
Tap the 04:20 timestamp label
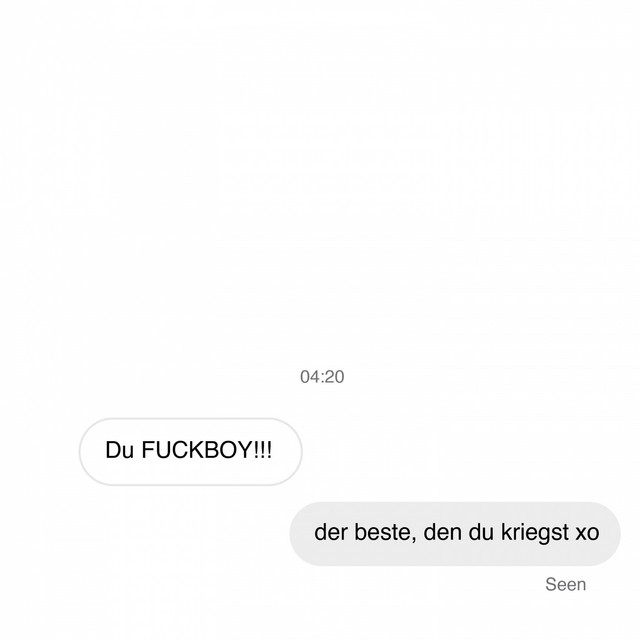pyautogui.click(x=322, y=377)
